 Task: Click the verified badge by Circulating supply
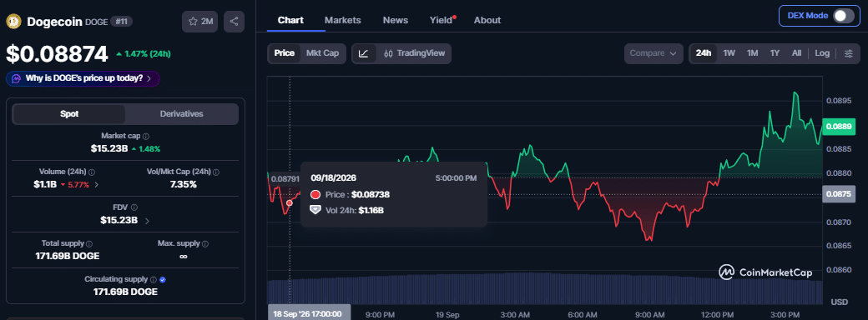point(163,280)
